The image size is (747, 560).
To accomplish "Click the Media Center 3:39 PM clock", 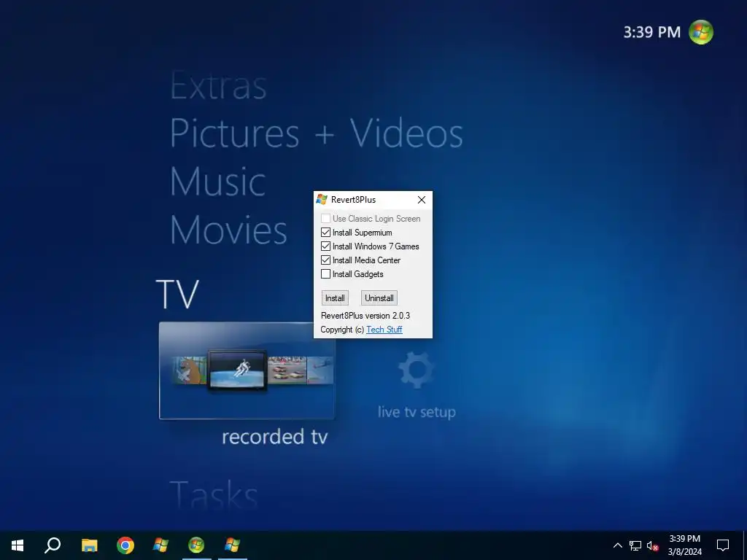I will tap(652, 32).
